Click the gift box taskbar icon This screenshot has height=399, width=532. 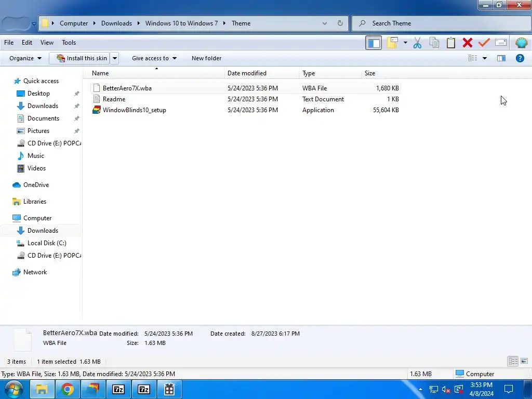pyautogui.click(x=169, y=389)
